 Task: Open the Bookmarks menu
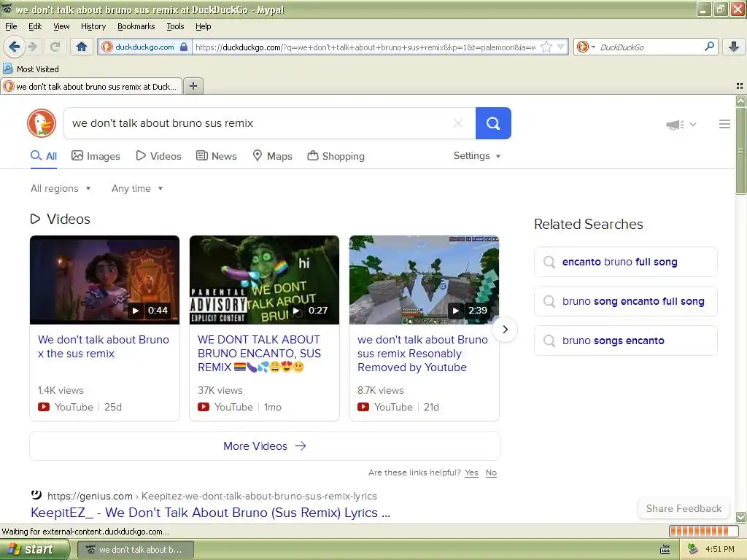point(136,26)
